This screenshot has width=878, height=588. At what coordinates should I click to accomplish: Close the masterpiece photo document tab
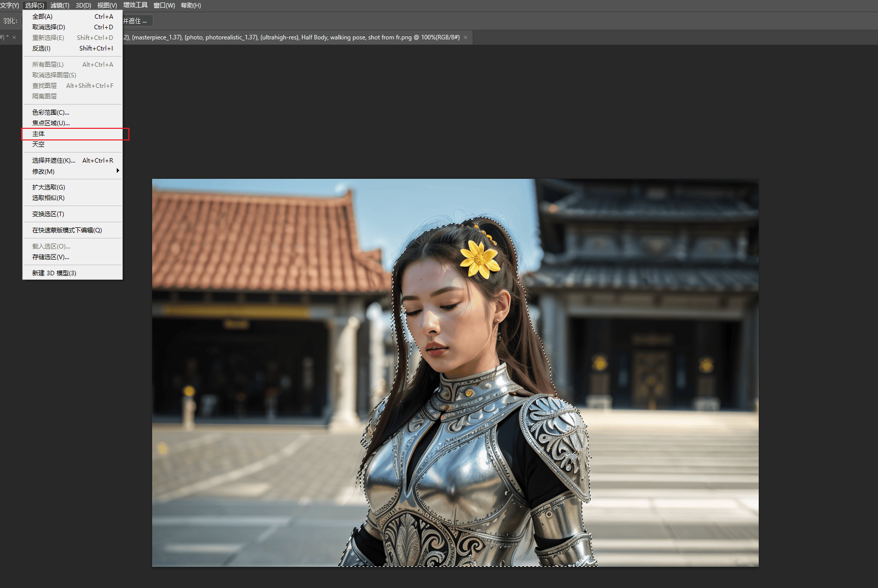[466, 37]
